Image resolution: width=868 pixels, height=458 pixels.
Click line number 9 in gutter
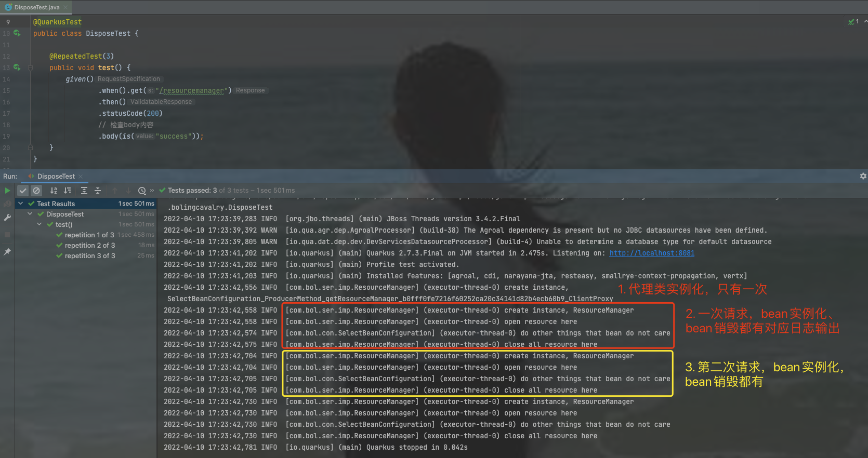coord(8,22)
